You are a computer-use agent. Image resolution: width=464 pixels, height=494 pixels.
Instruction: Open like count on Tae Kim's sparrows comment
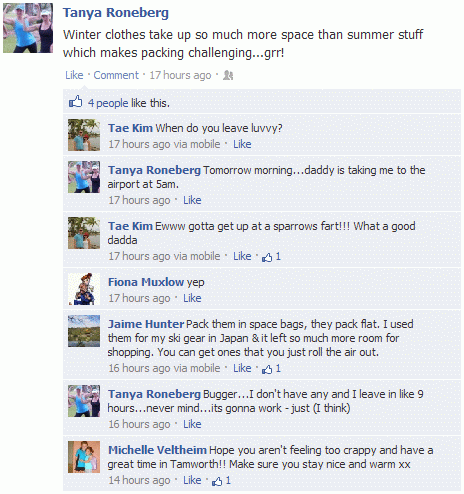tap(272, 257)
